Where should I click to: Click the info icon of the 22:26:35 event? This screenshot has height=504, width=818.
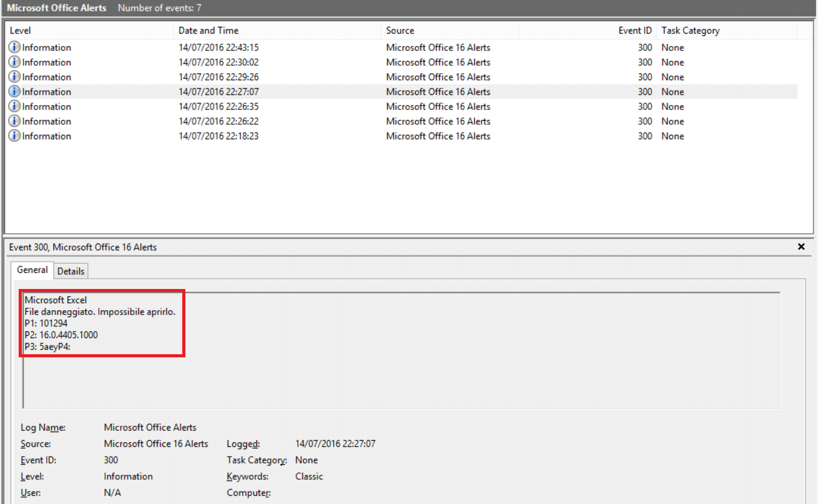(x=15, y=106)
